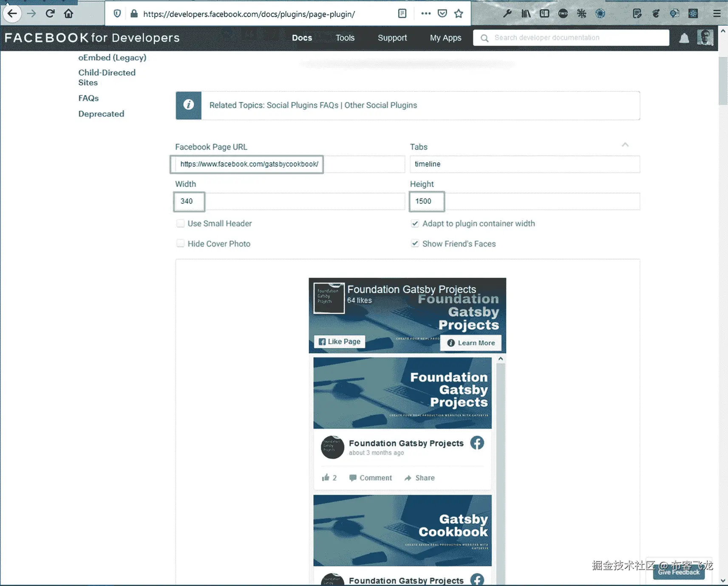Viewport: 728px width, 586px height.
Task: Click the browser forward arrow
Action: [x=31, y=14]
